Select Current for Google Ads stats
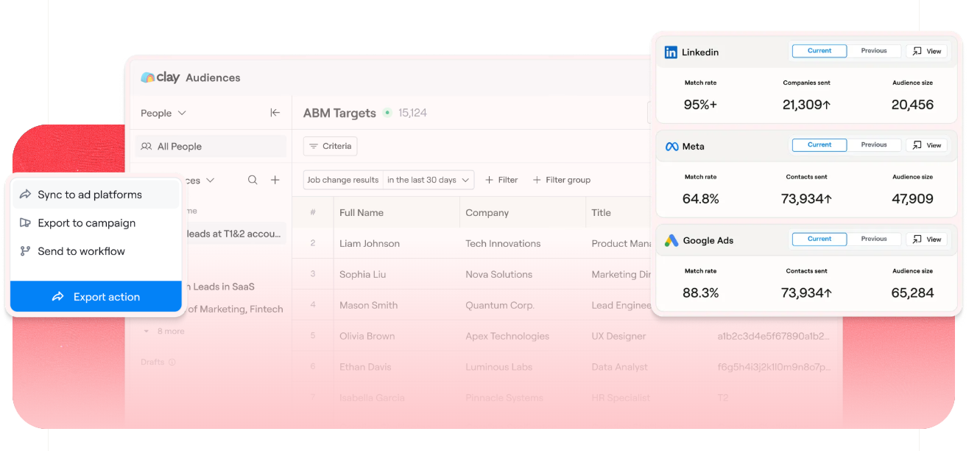The image size is (980, 451). pyautogui.click(x=819, y=239)
